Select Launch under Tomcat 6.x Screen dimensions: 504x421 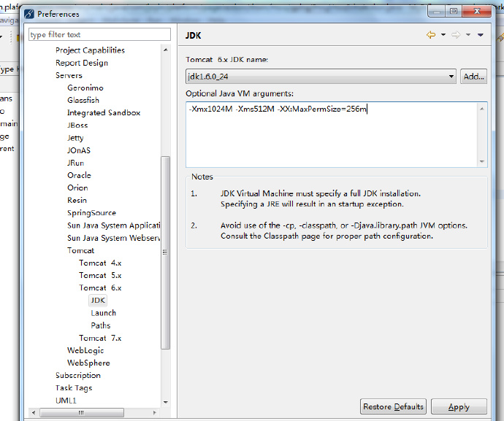point(103,313)
